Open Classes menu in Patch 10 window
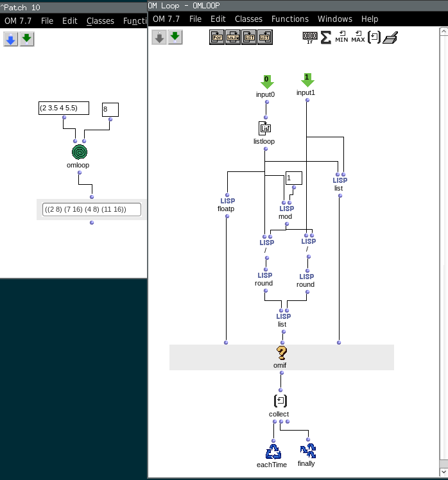This screenshot has height=480, width=448. pyautogui.click(x=100, y=21)
